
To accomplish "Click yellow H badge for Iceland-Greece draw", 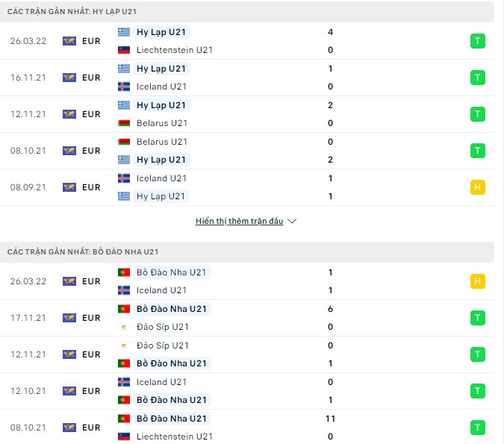I will 478,187.
